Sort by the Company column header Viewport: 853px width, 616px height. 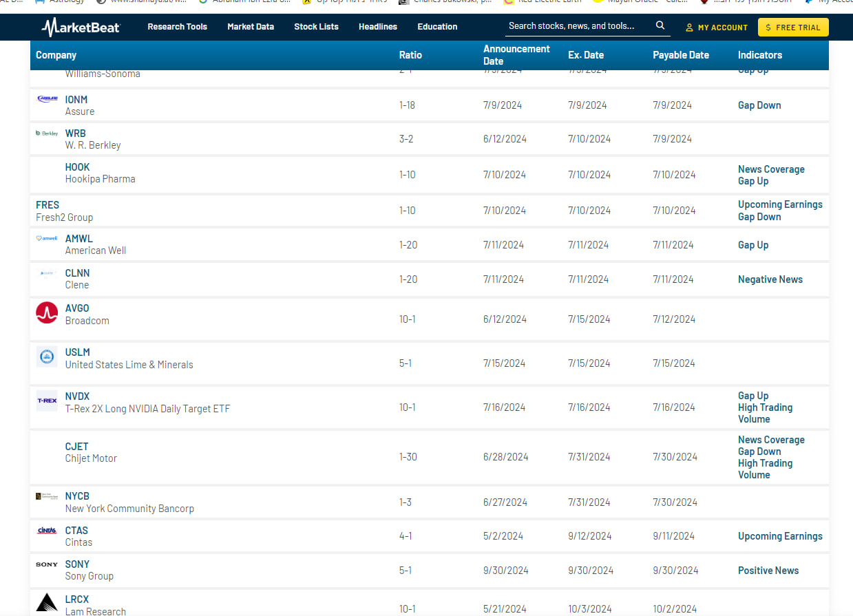pyautogui.click(x=56, y=55)
